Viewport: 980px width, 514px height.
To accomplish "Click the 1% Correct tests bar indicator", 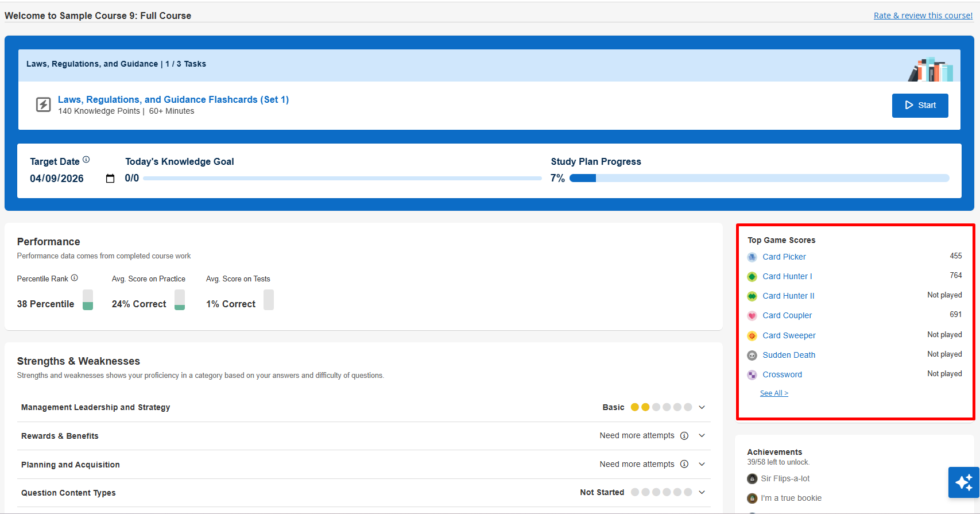I will 269,300.
